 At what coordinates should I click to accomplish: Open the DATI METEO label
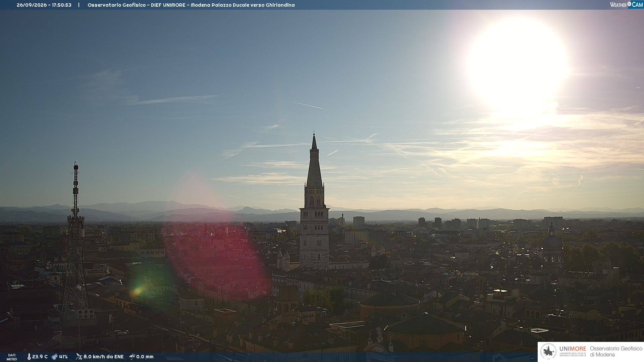click(x=12, y=357)
